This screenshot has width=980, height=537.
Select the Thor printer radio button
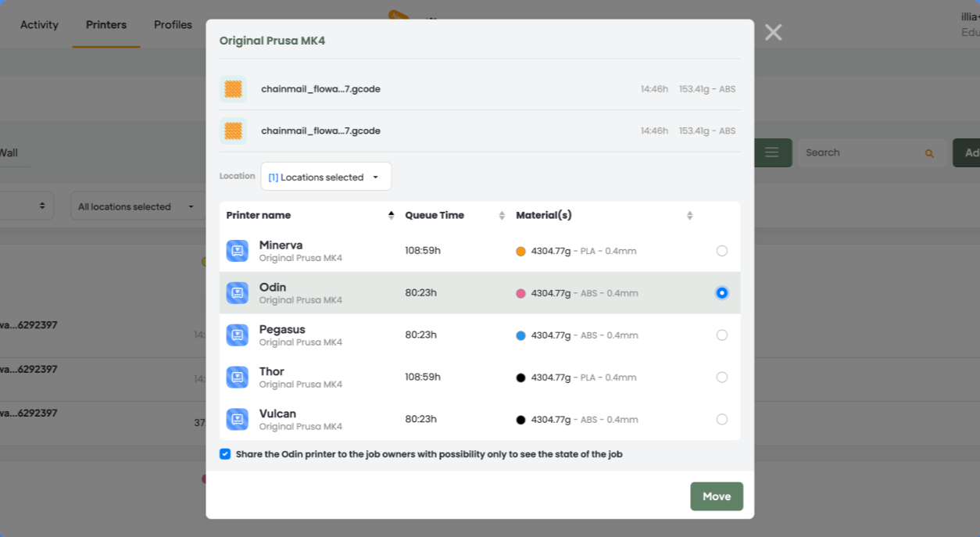tap(721, 378)
